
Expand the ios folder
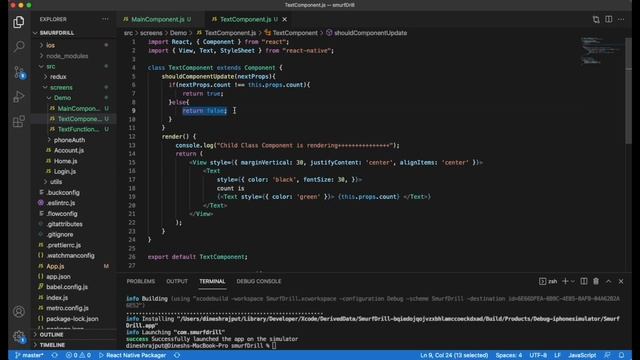click(50, 45)
